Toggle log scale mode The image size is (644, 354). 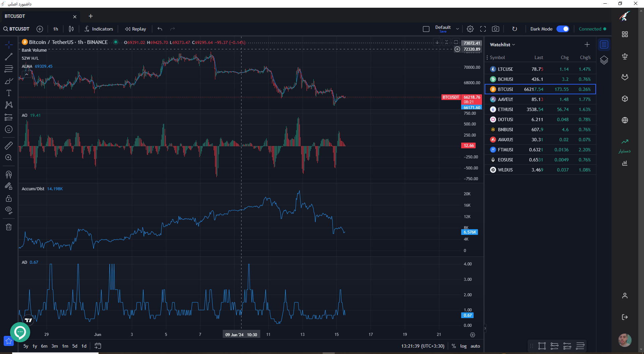(463, 346)
